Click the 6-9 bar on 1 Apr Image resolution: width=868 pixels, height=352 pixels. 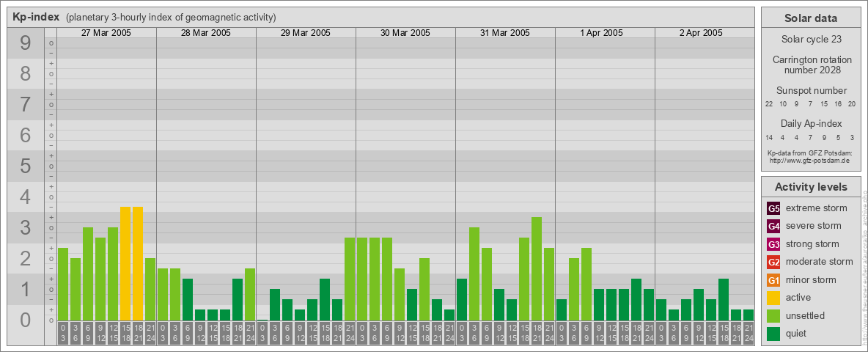coord(586,284)
